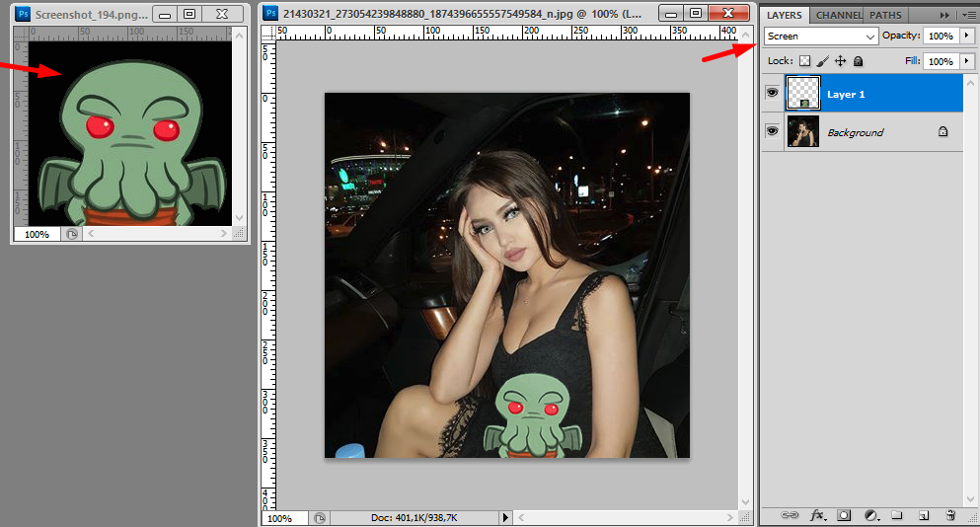Select Layer 1 in the layers list
The width and height of the screenshot is (980, 527).
click(x=863, y=93)
